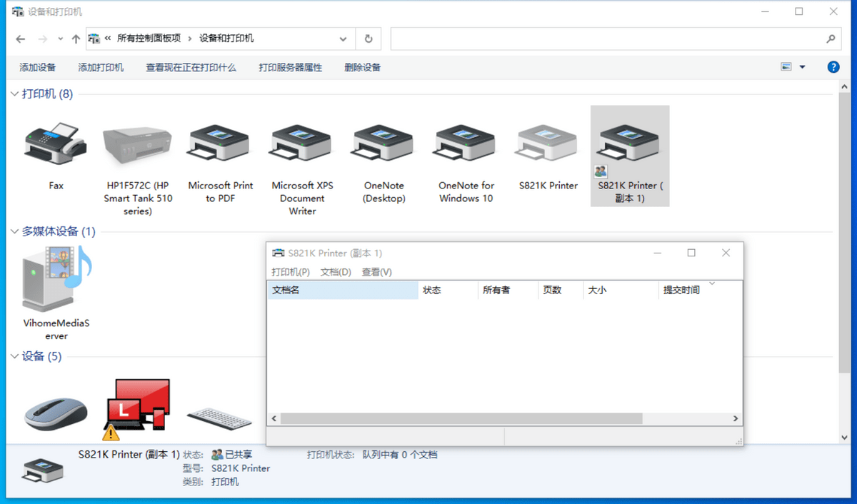Click the help question mark icon

pyautogui.click(x=833, y=67)
